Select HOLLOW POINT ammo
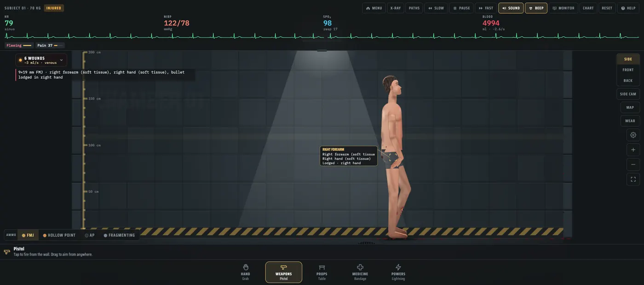The height and width of the screenshot is (285, 644). [59, 235]
